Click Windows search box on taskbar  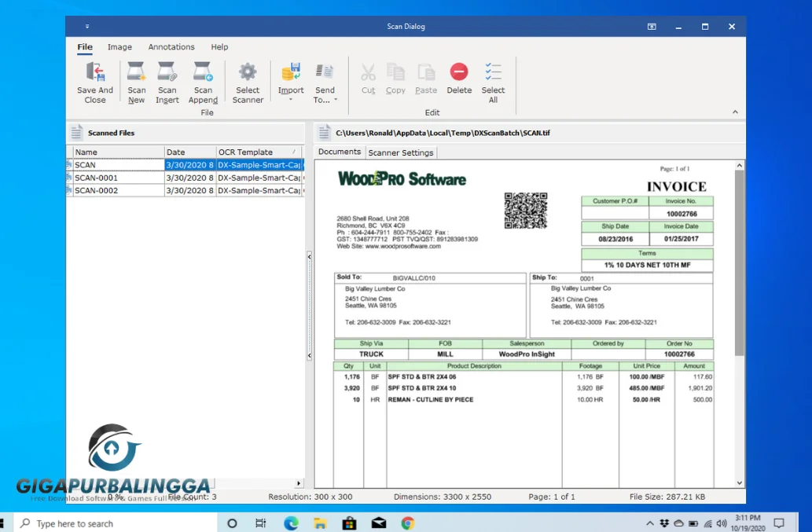point(115,523)
